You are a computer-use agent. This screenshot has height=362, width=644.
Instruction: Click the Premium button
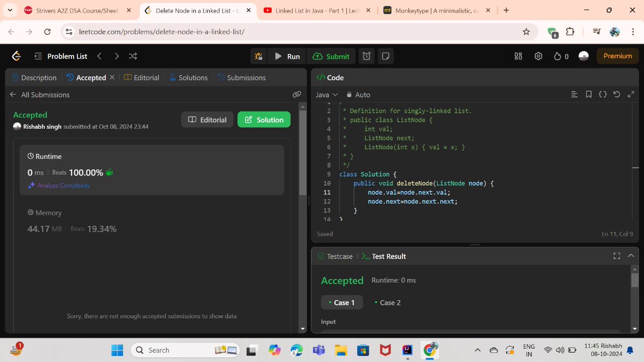pyautogui.click(x=618, y=56)
